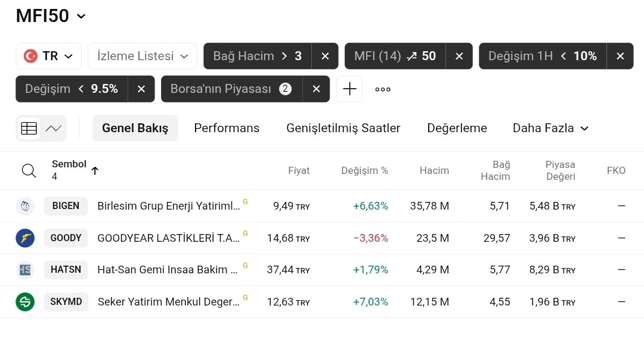Remove the Bağ Hacim filter
This screenshot has width=644, height=346.
(325, 56)
